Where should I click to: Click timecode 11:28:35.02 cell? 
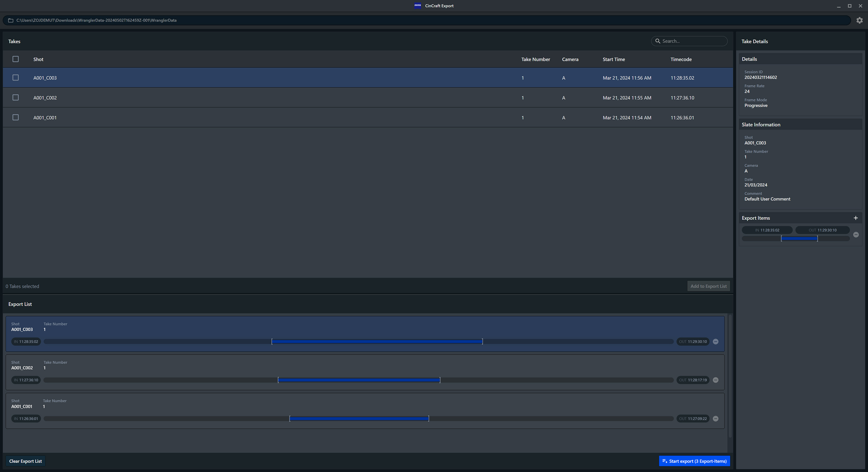click(682, 78)
